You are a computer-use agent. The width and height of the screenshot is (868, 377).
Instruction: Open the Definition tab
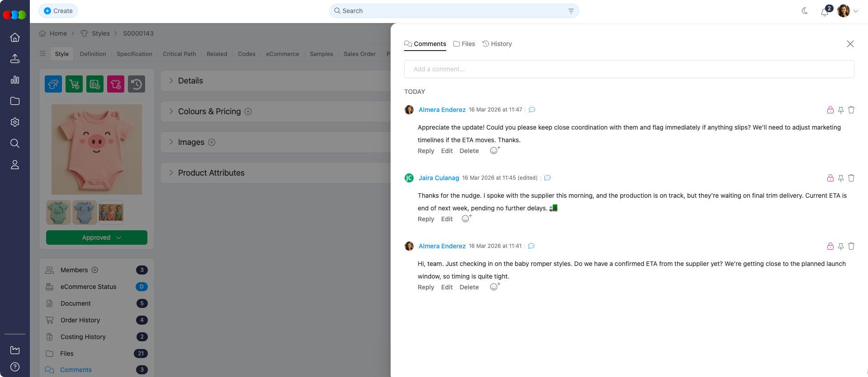tap(93, 54)
